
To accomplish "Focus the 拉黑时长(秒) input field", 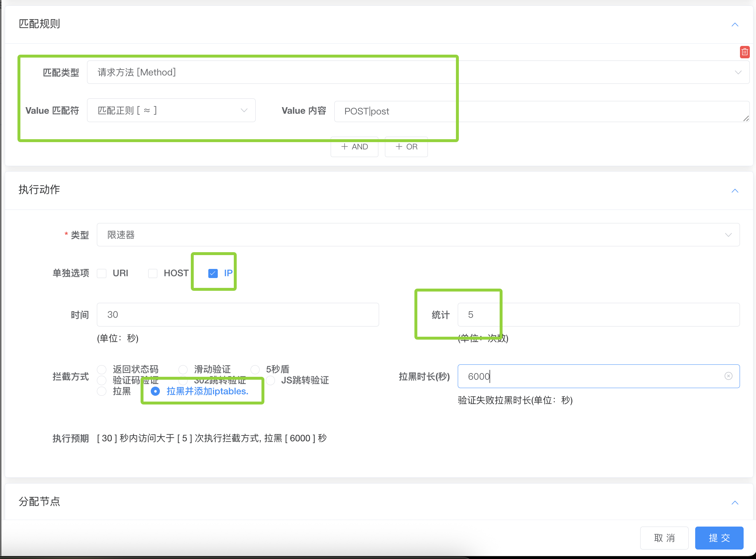I will pos(599,376).
